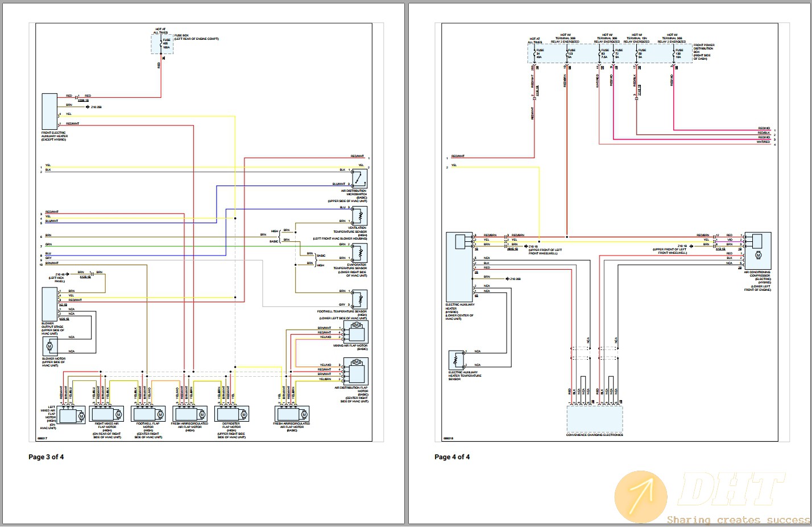Click the footwell flap motor symbol
The height and width of the screenshot is (527, 812).
click(x=148, y=414)
